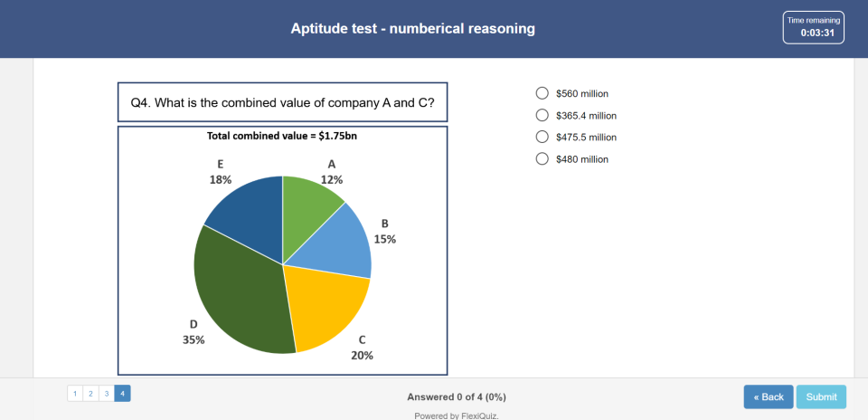Click the Q4 question text box

(x=282, y=103)
